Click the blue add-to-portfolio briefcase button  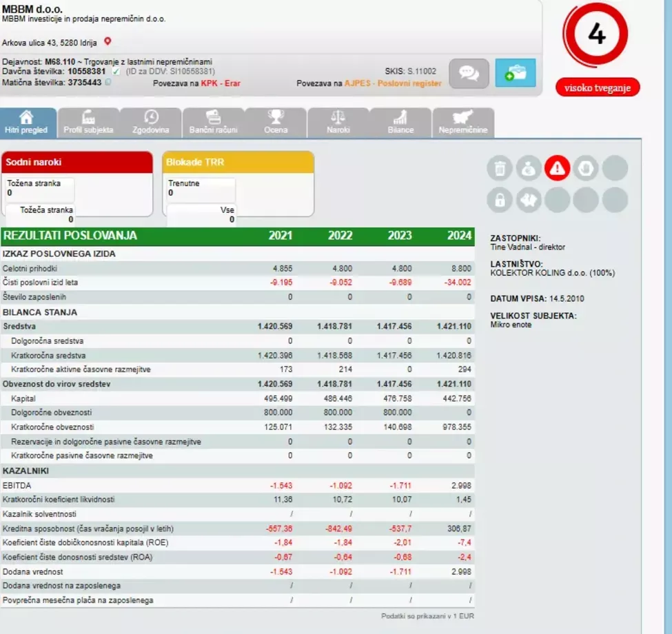[x=516, y=73]
